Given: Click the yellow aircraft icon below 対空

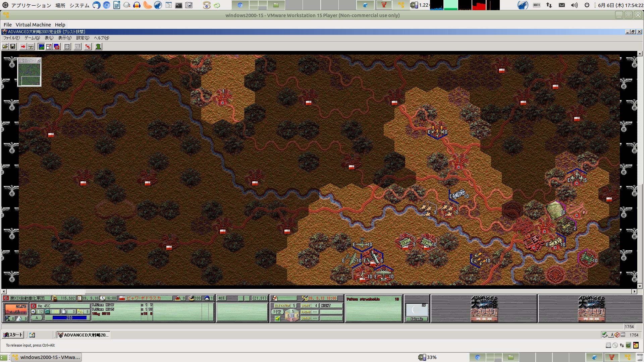Looking at the screenshot, I should tap(277, 319).
